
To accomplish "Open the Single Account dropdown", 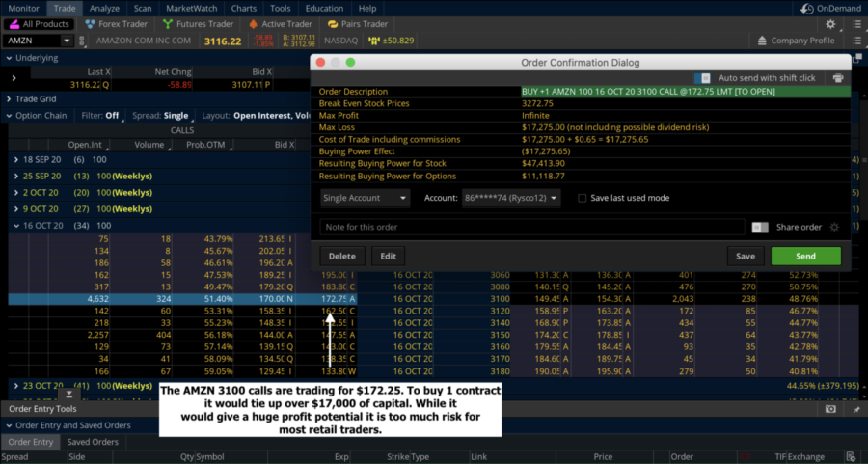I will coord(365,198).
